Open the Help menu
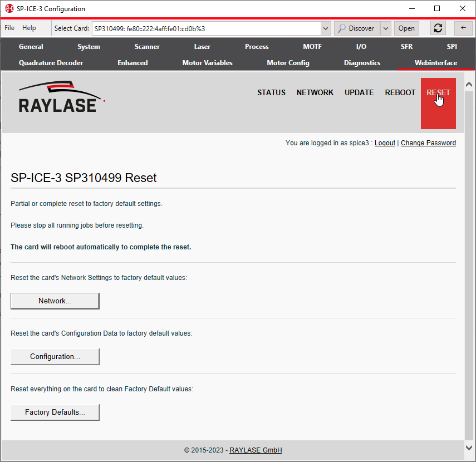476x462 pixels. click(29, 28)
